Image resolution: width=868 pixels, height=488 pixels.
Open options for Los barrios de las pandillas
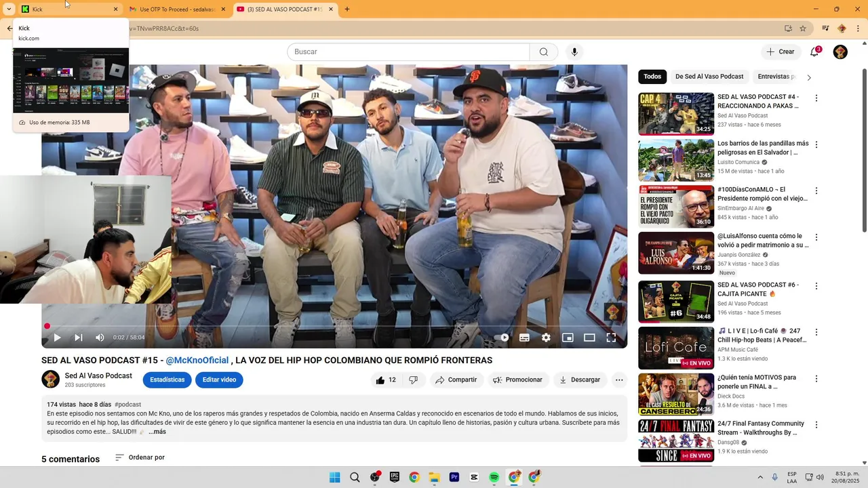816,144
